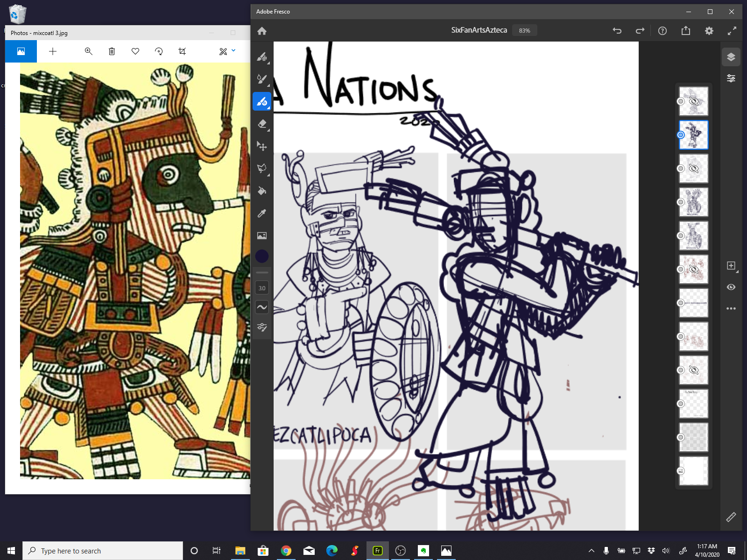
Task: Open the ruler drawing aids
Action: 731,517
